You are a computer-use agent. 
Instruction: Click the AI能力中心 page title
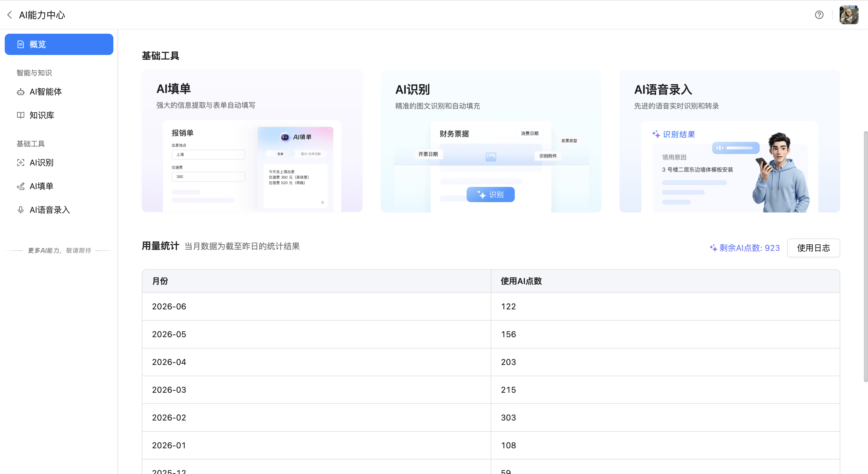[x=42, y=15]
